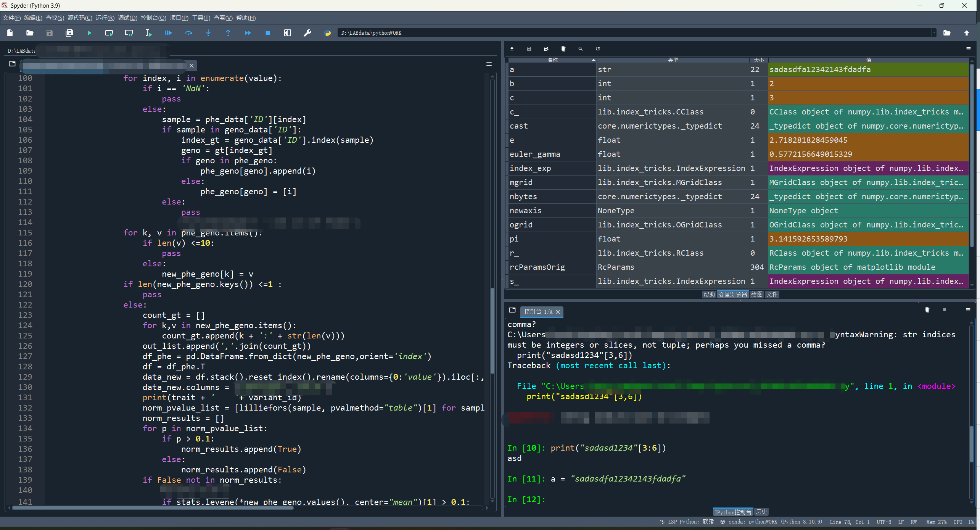Interrupt kernel using console stop icon
This screenshot has height=530, width=980.
point(945,310)
